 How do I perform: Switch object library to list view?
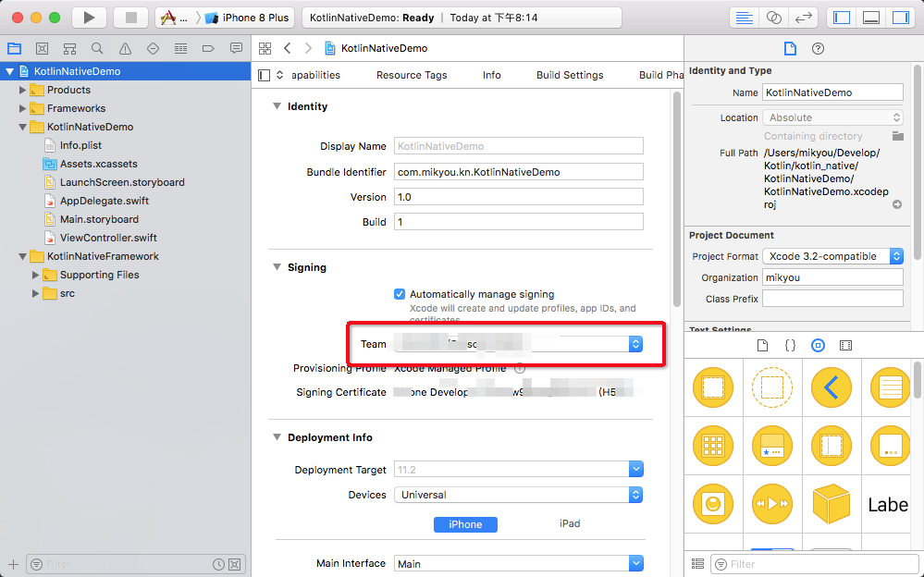pos(697,564)
